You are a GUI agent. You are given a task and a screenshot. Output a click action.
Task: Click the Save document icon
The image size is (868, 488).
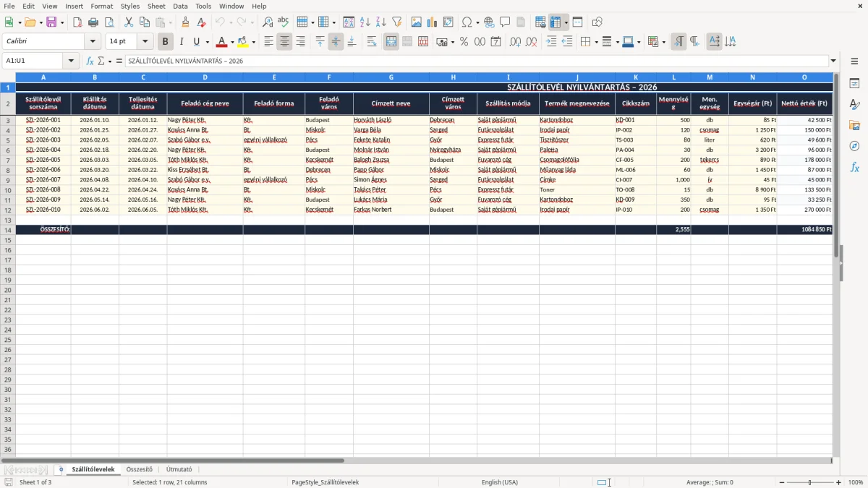(x=51, y=22)
